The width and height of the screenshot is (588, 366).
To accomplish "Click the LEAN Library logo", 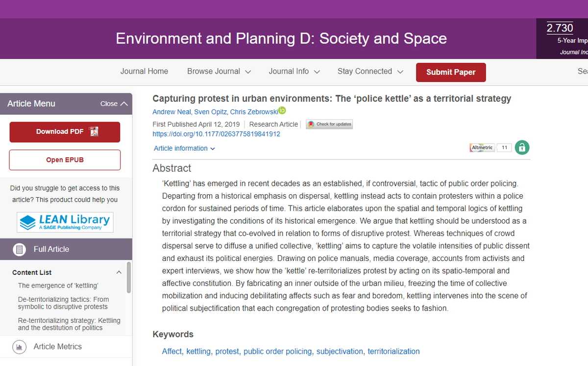I will [65, 222].
